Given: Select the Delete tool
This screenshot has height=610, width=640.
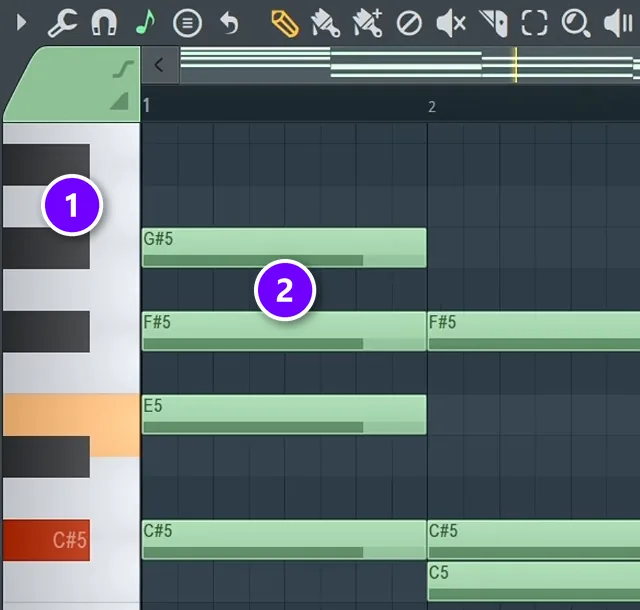Looking at the screenshot, I should click(x=409, y=23).
